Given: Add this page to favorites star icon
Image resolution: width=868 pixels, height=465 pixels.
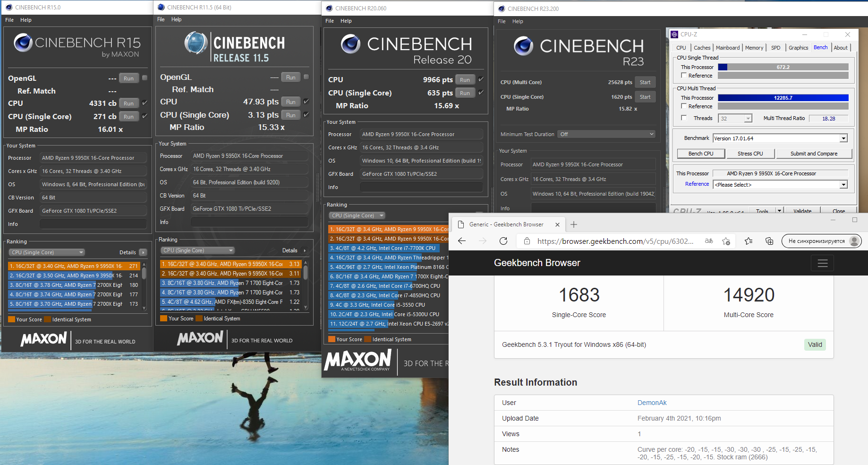Looking at the screenshot, I should pos(726,241).
